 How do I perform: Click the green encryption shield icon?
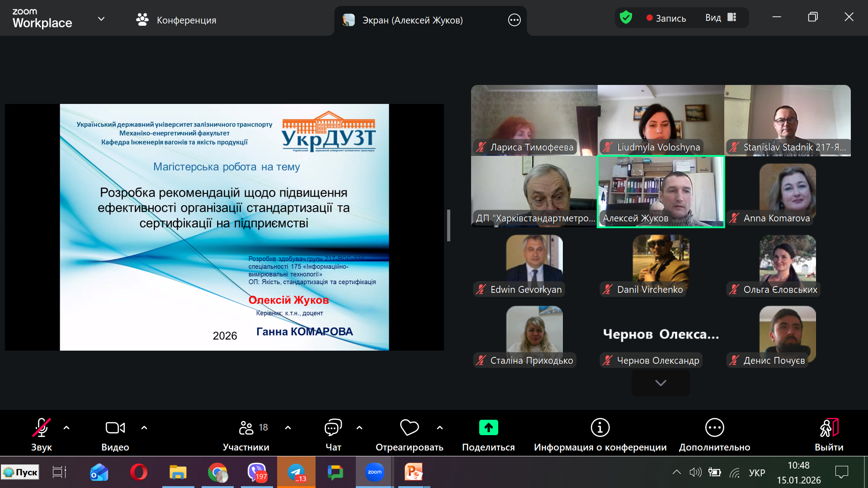click(x=626, y=18)
